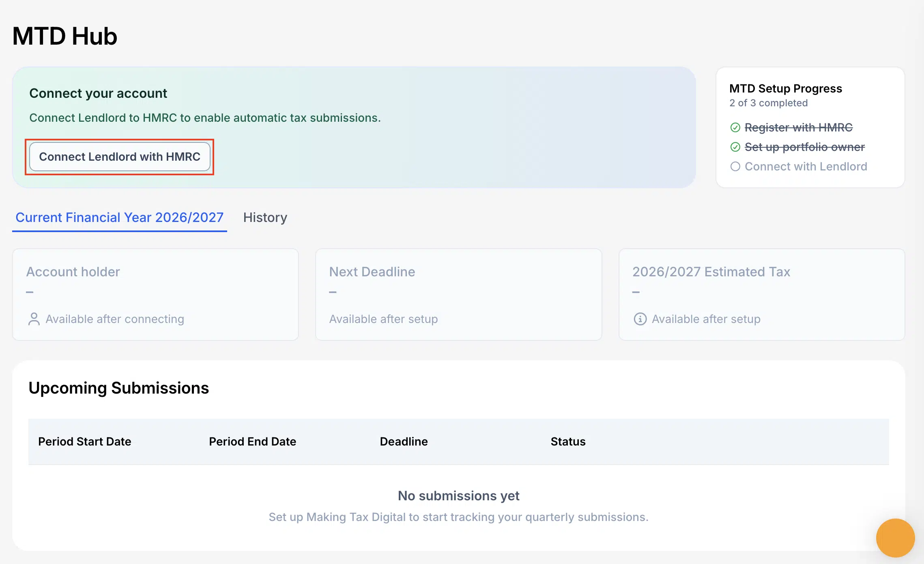
Task: Open the History tab
Action: click(x=265, y=217)
